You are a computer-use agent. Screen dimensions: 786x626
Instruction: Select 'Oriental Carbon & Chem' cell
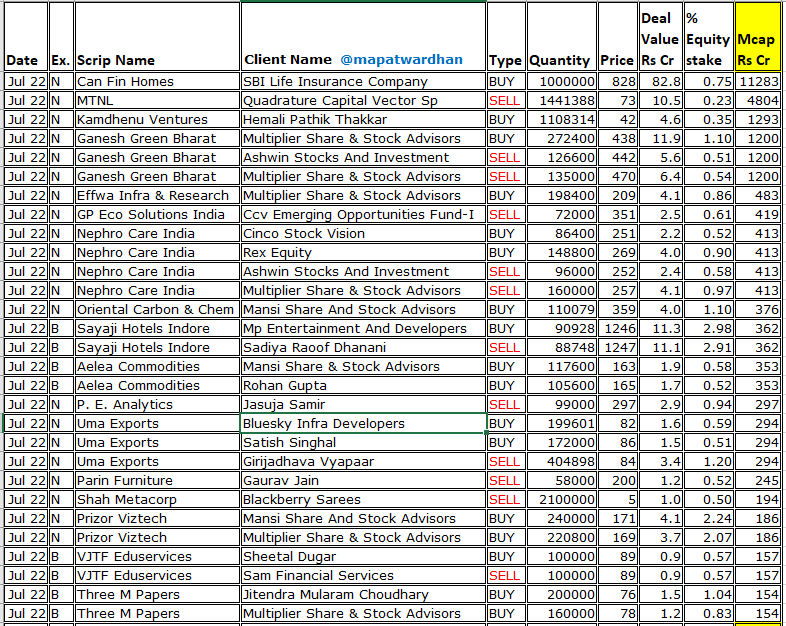coord(157,309)
